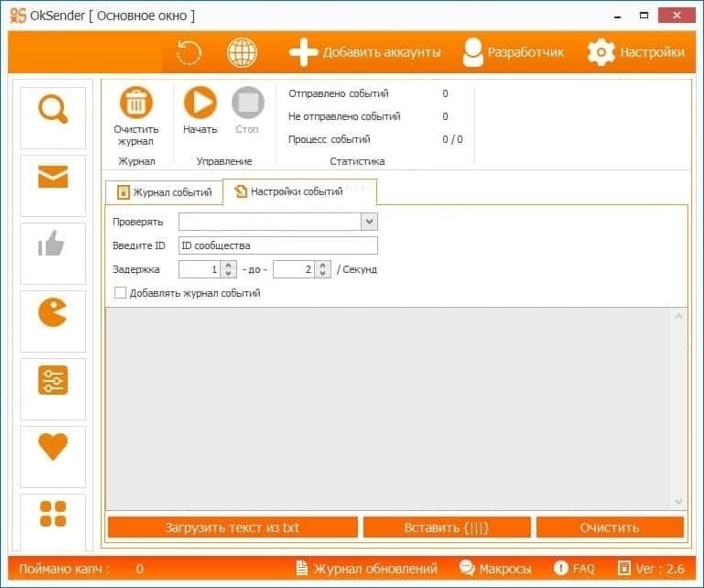The width and height of the screenshot is (704, 588).
Task: Select the sliders settings sidebar icon
Action: coord(53,389)
